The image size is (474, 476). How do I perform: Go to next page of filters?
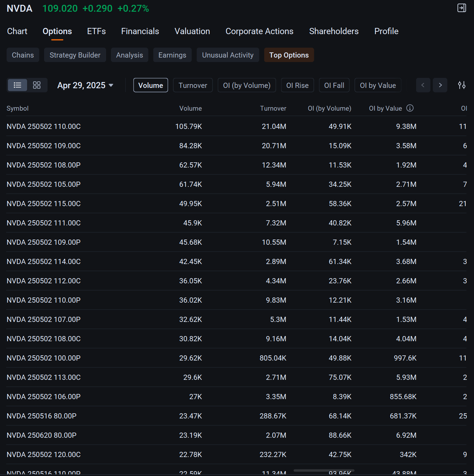click(x=440, y=85)
